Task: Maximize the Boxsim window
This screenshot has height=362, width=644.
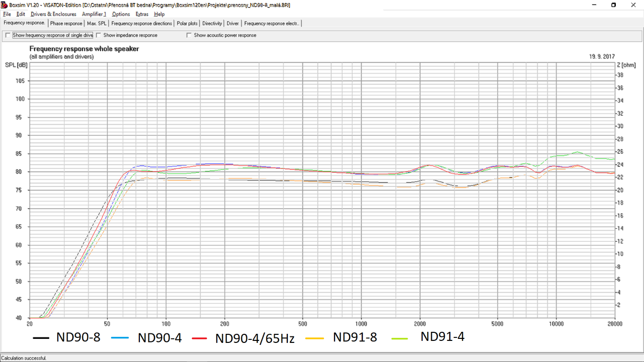Action: pyautogui.click(x=613, y=5)
